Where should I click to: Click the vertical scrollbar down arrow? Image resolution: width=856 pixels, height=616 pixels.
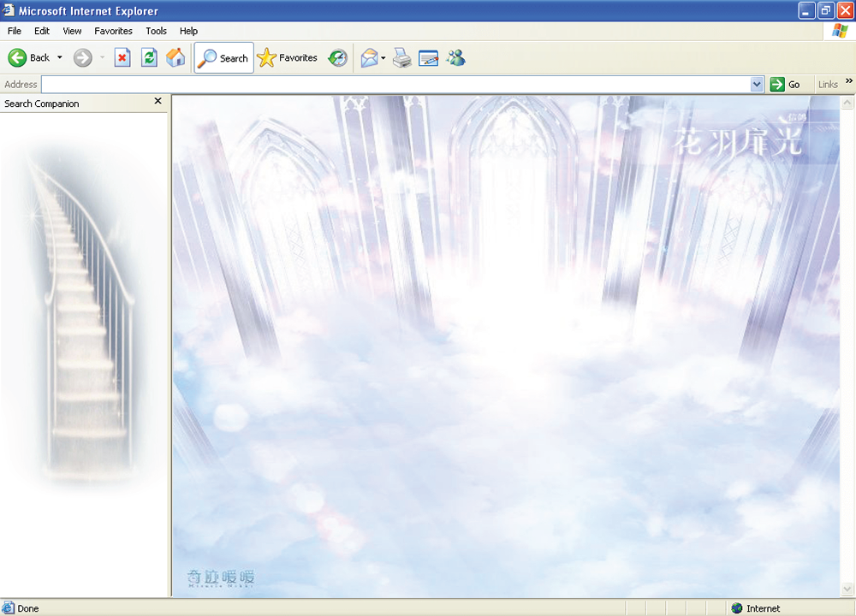(847, 589)
